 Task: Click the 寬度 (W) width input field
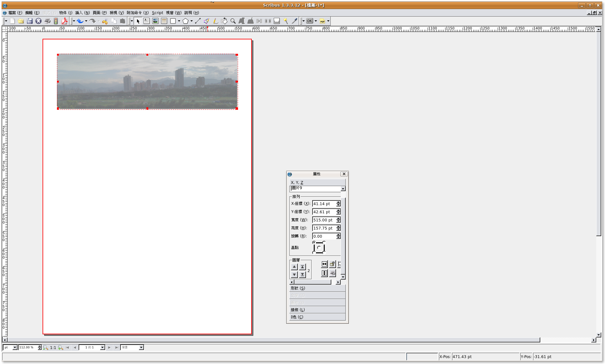324,220
